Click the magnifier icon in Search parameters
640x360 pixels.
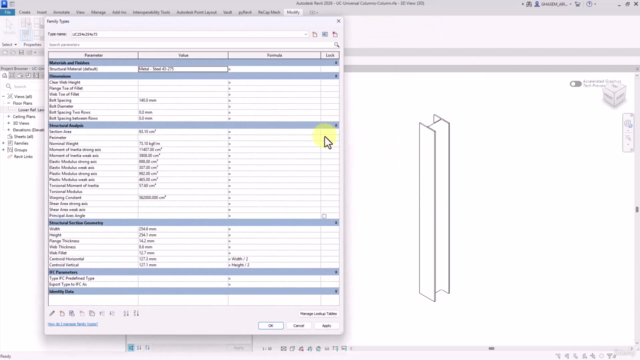[x=336, y=44]
